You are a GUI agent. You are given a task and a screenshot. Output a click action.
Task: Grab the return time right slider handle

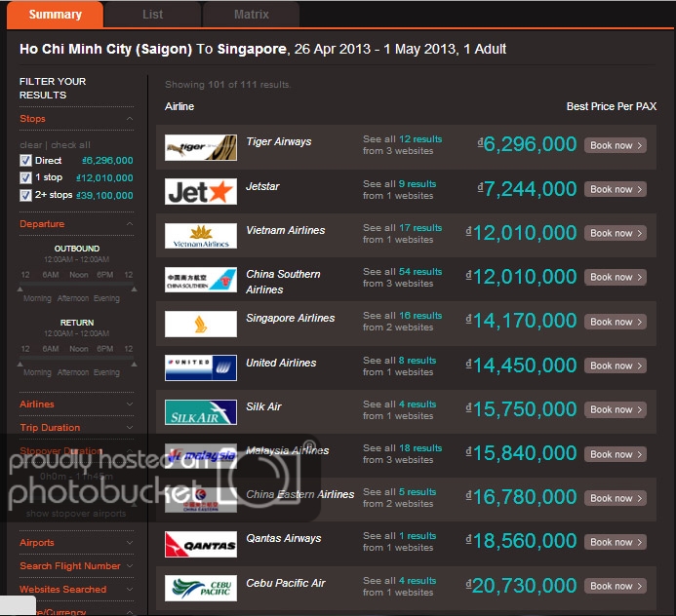134,364
